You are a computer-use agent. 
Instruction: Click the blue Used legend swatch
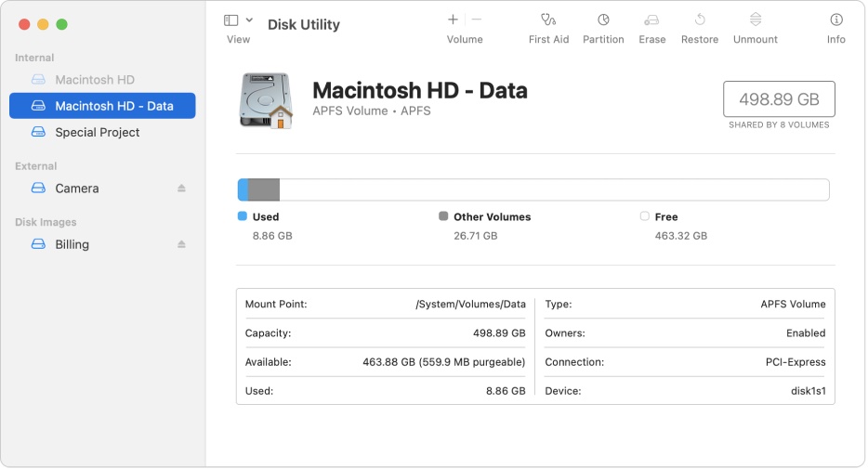click(x=243, y=216)
